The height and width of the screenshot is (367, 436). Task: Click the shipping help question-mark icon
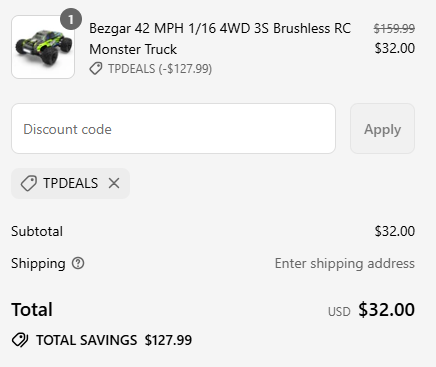[x=78, y=263]
